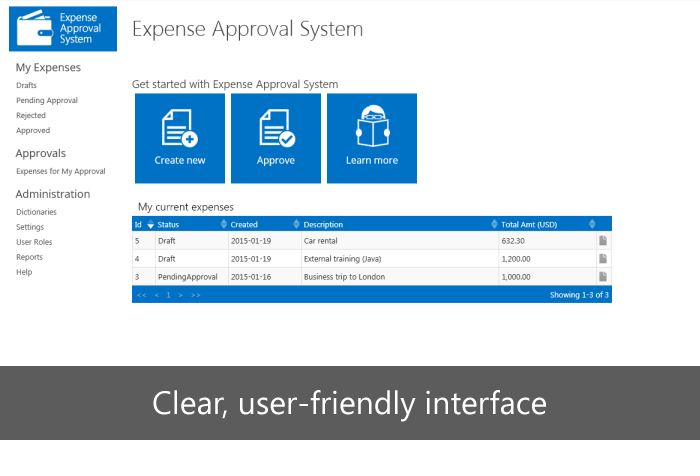Sort by Total Amt (USD) sort arrows
This screenshot has width=700, height=476.
pyautogui.click(x=592, y=224)
